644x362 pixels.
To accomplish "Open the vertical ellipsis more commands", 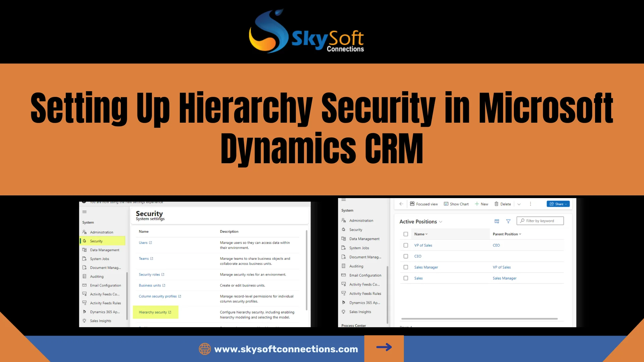I will coord(530,204).
